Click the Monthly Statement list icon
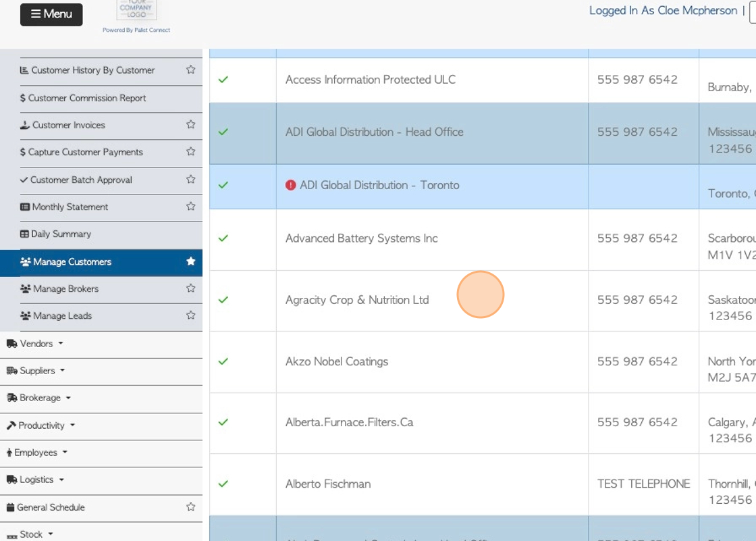Screen dimensions: 756x541 click(x=24, y=207)
